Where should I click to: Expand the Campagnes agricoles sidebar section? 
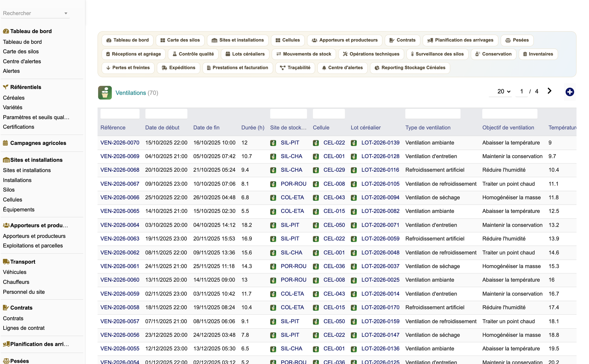point(38,143)
